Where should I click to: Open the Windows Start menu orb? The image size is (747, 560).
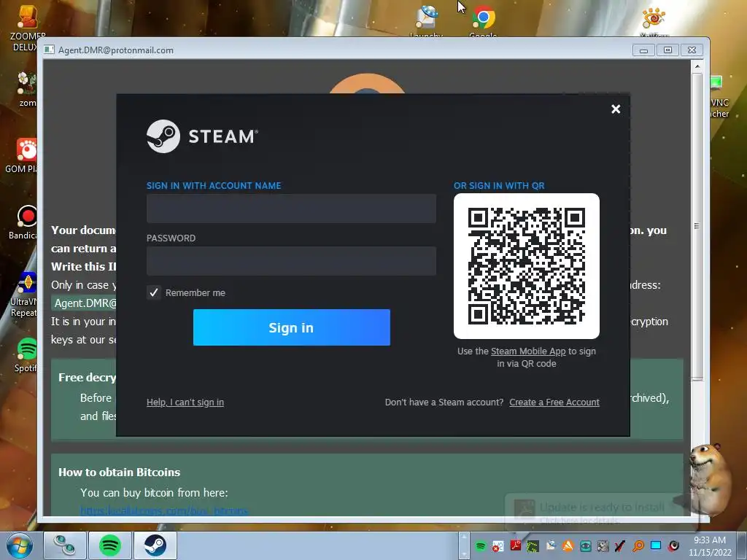click(x=19, y=545)
